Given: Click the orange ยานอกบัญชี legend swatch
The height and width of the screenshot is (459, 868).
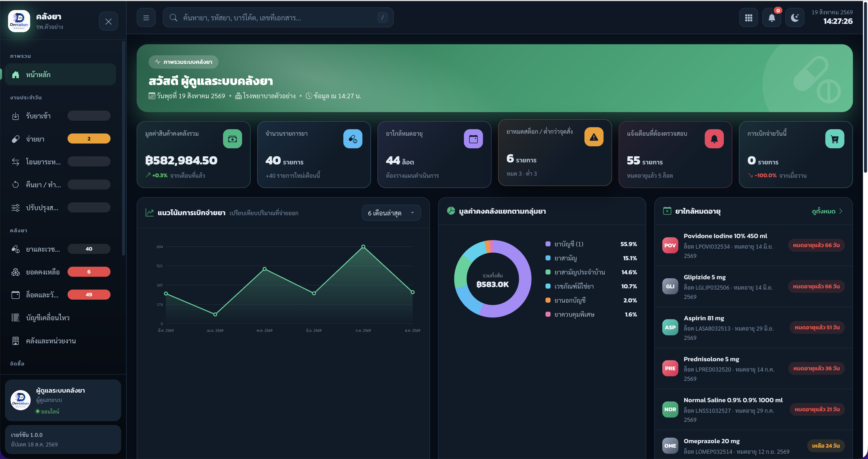Looking at the screenshot, I should pyautogui.click(x=548, y=300).
